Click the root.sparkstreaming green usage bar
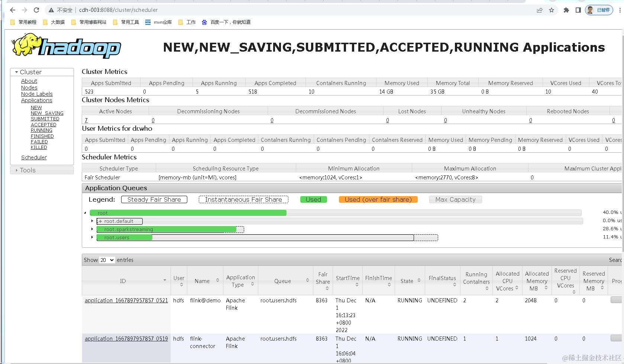This screenshot has width=624, height=364. tap(166, 229)
